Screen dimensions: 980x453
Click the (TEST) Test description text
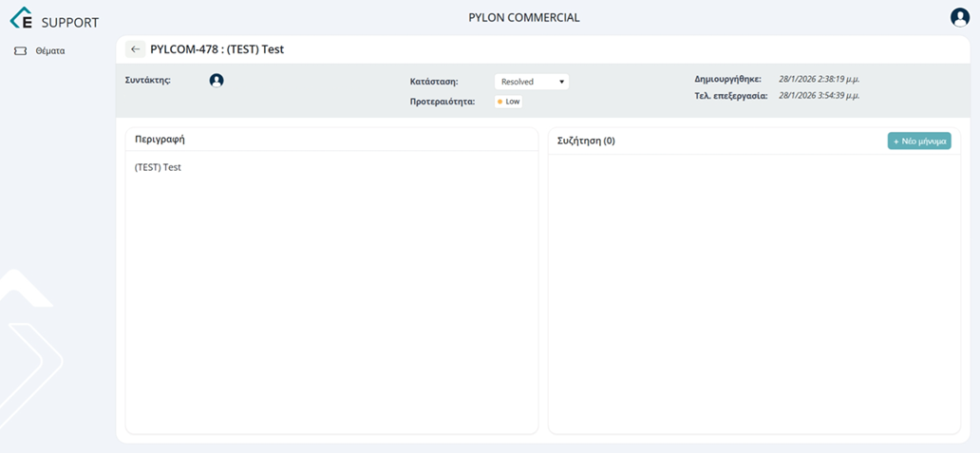point(158,167)
